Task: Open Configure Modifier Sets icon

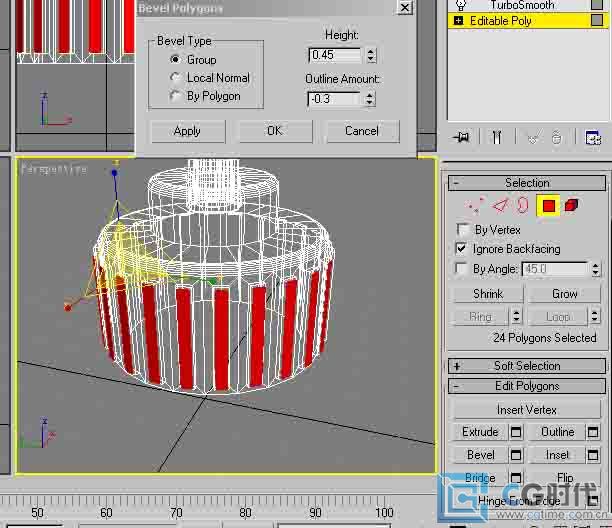Action: (x=593, y=138)
